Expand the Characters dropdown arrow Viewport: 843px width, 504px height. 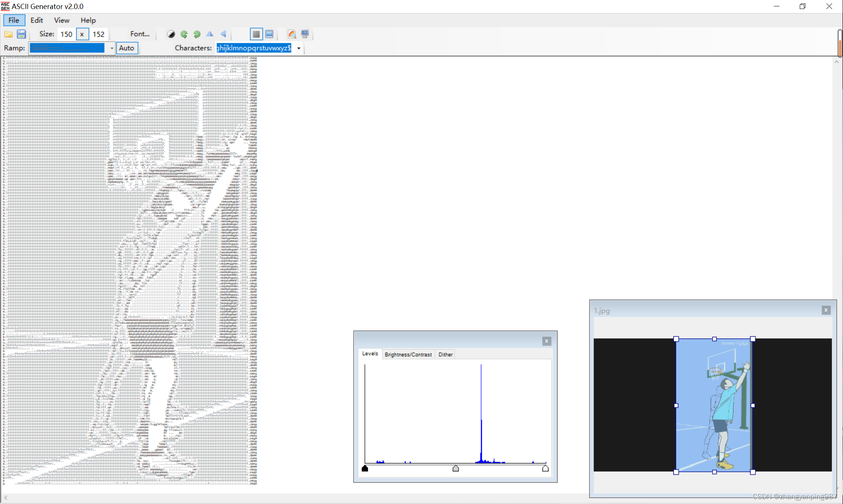pyautogui.click(x=299, y=48)
